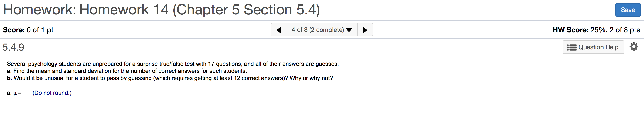Image resolution: width=644 pixels, height=126 pixels.
Task: Click the Save button
Action: click(x=628, y=10)
